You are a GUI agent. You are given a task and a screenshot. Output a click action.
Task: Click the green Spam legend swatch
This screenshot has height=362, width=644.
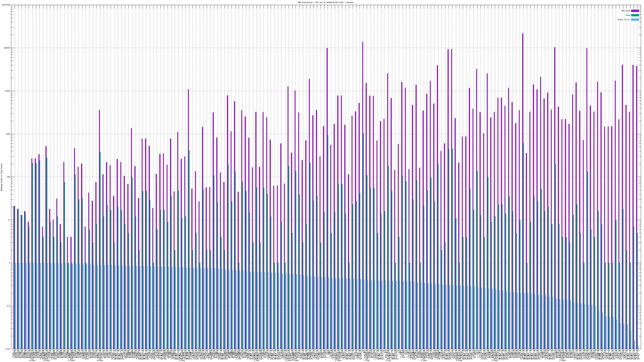tap(635, 15)
